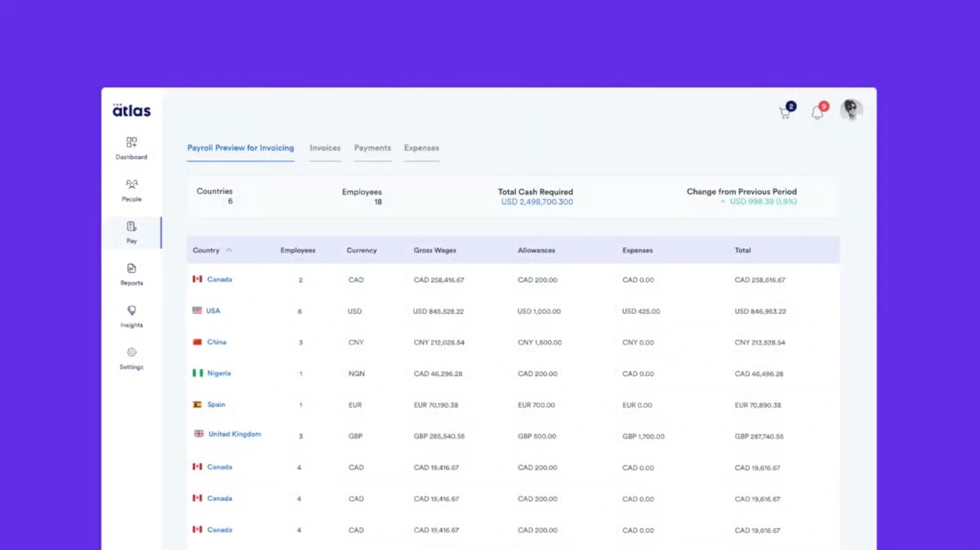Click allowances cell CNY 1,500.00
The width and height of the screenshot is (980, 550).
point(540,342)
